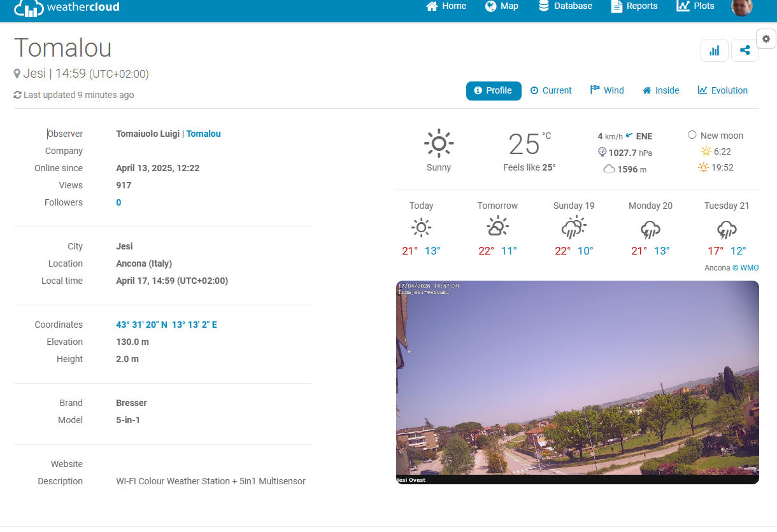This screenshot has width=777, height=532.
Task: Click Sunday 19 rain forecast icon
Action: (x=574, y=228)
